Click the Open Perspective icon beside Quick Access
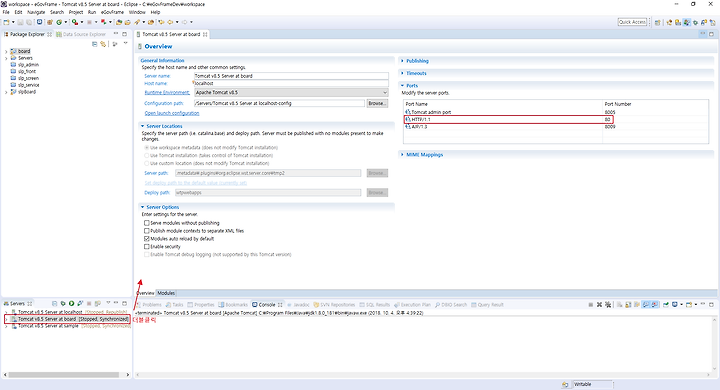Image resolution: width=720 pixels, height=390 pixels. tap(658, 22)
